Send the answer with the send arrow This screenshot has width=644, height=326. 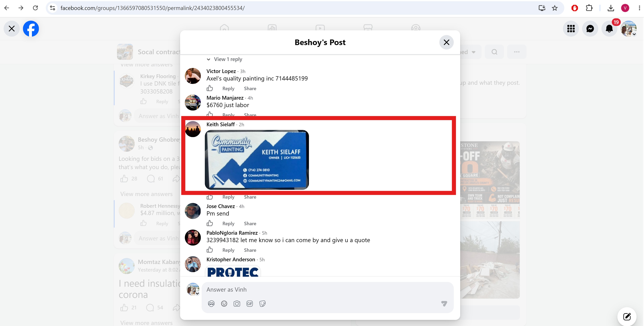pos(444,303)
